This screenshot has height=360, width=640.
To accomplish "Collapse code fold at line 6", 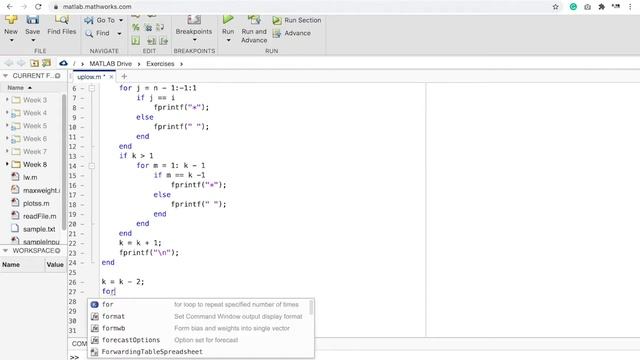I will tap(92, 88).
